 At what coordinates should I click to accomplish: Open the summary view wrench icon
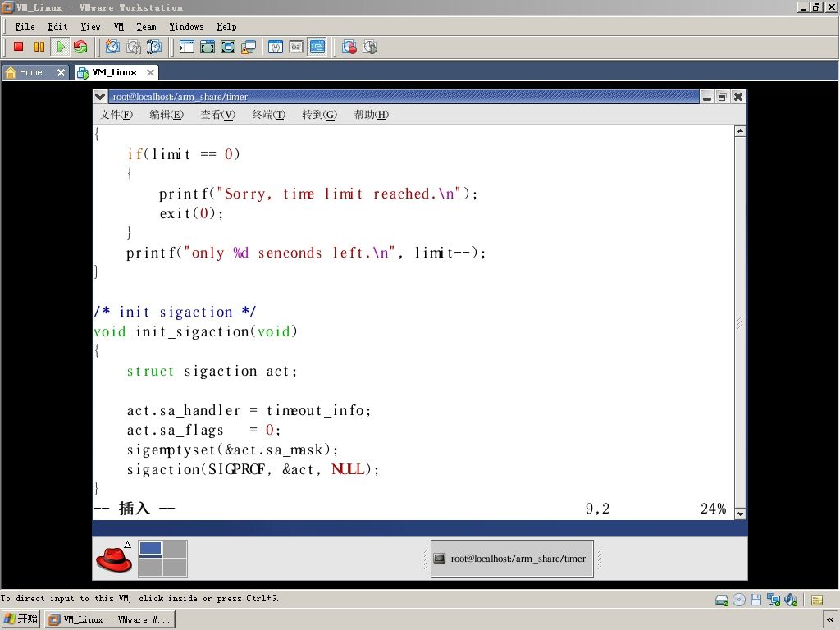(276, 47)
